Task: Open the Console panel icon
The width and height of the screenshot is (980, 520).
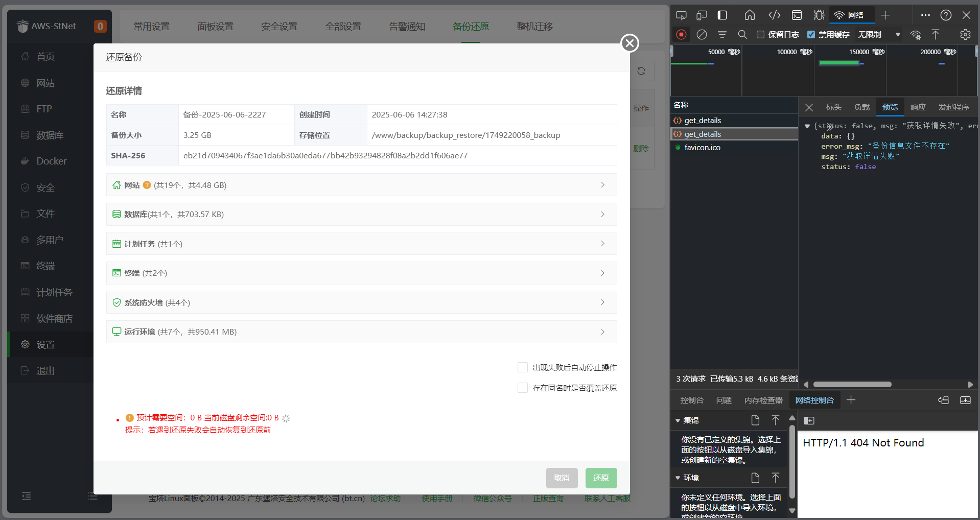Action: [797, 15]
